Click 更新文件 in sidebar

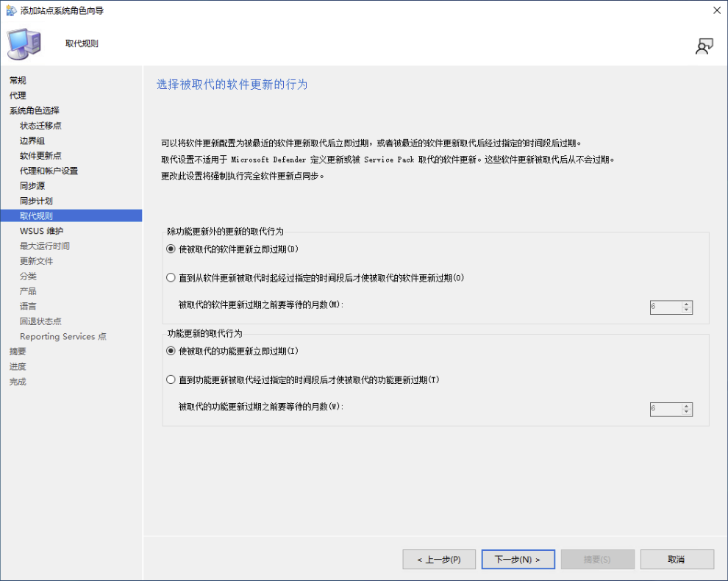[36, 261]
